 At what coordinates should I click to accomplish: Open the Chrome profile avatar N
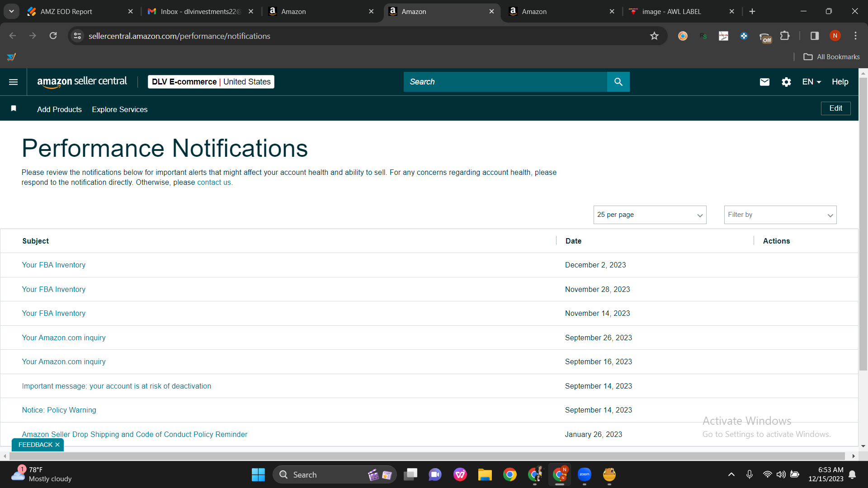pyautogui.click(x=835, y=36)
